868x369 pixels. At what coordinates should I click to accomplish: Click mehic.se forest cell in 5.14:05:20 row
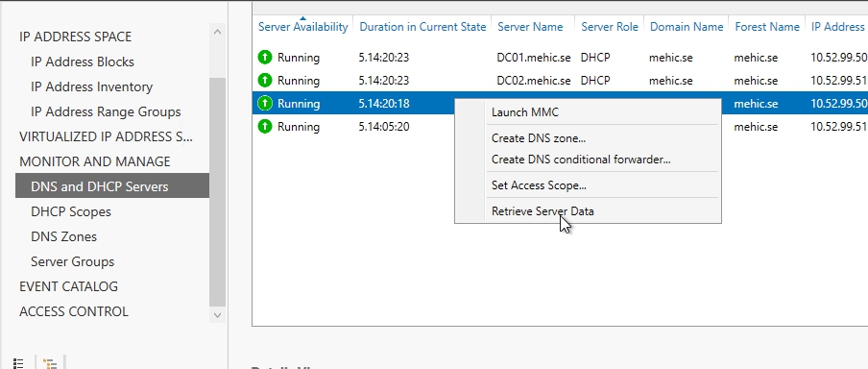click(756, 127)
